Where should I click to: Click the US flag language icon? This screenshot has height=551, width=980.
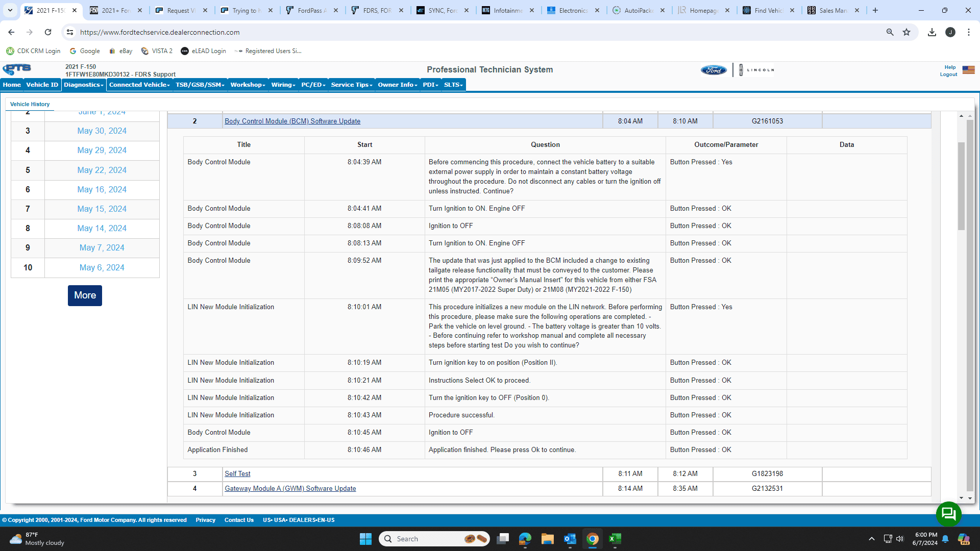click(x=968, y=70)
